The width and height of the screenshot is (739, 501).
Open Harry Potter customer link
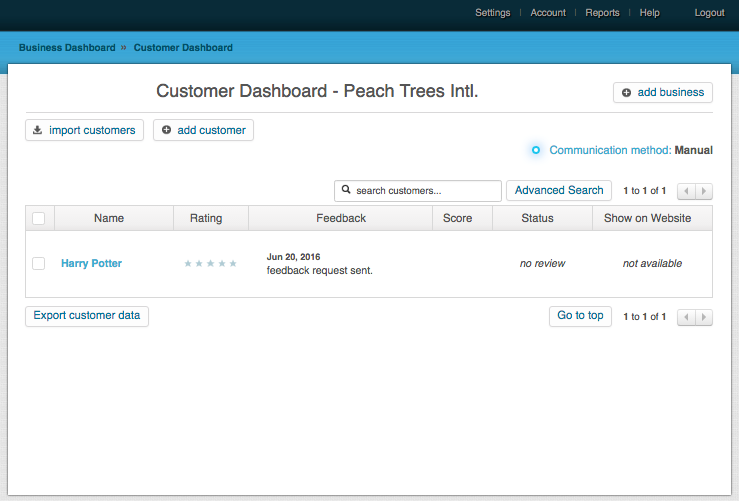pos(91,263)
